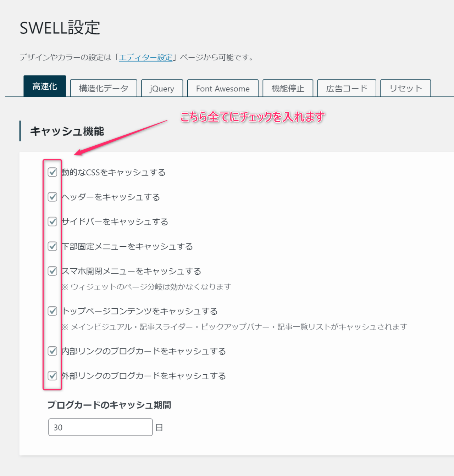Uncheck the 下部固定メニューをキャッシュする checkbox
The width and height of the screenshot is (454, 476).
(x=52, y=246)
